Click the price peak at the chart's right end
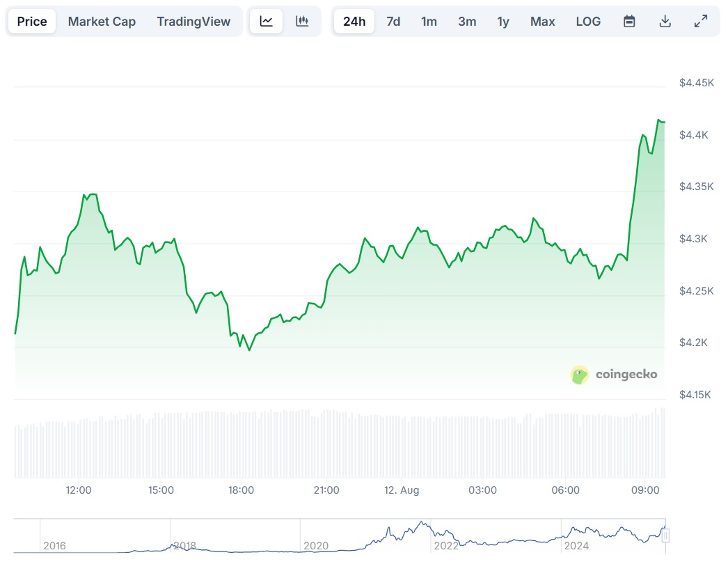The image size is (728, 564). [x=658, y=120]
